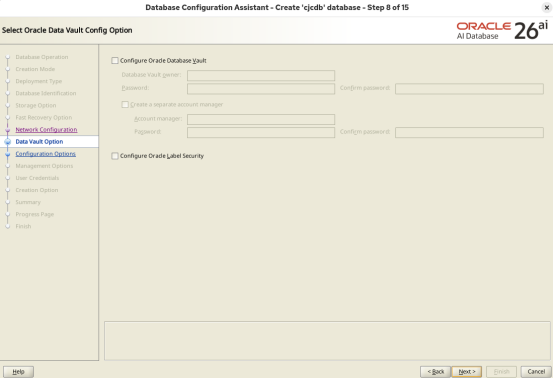Focus the Vault owner Password field
The width and height of the screenshot is (554, 378).
coord(261,88)
